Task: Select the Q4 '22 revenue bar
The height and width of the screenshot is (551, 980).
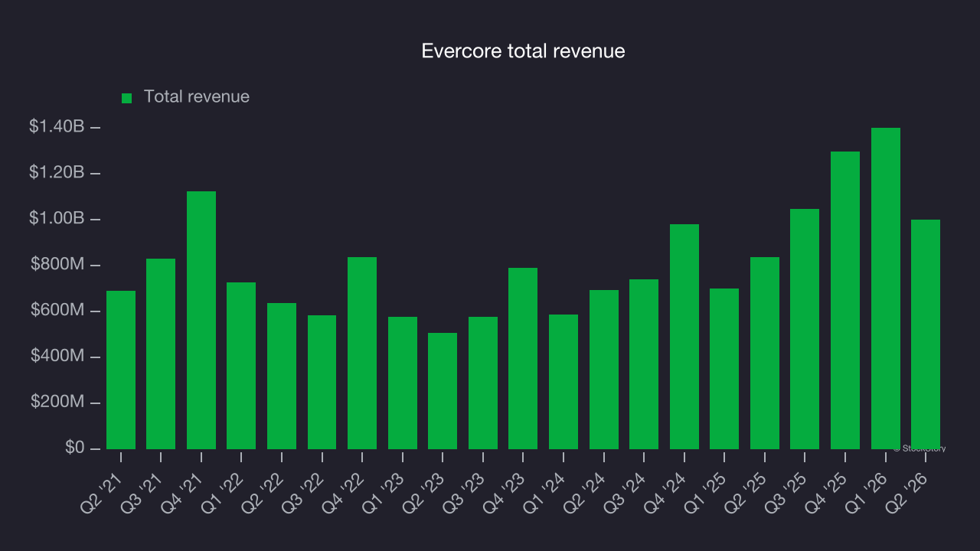Action: pyautogui.click(x=362, y=353)
